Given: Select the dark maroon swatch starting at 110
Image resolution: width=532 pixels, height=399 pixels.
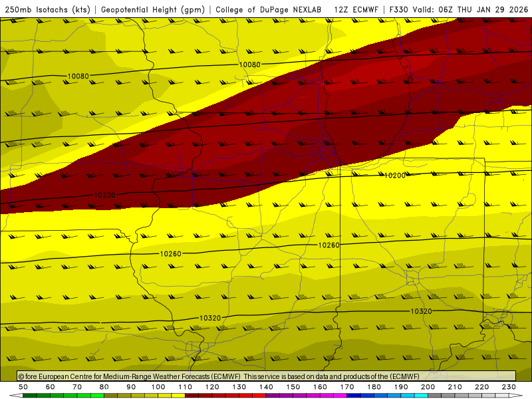Looking at the screenshot, I should pyautogui.click(x=192, y=396).
